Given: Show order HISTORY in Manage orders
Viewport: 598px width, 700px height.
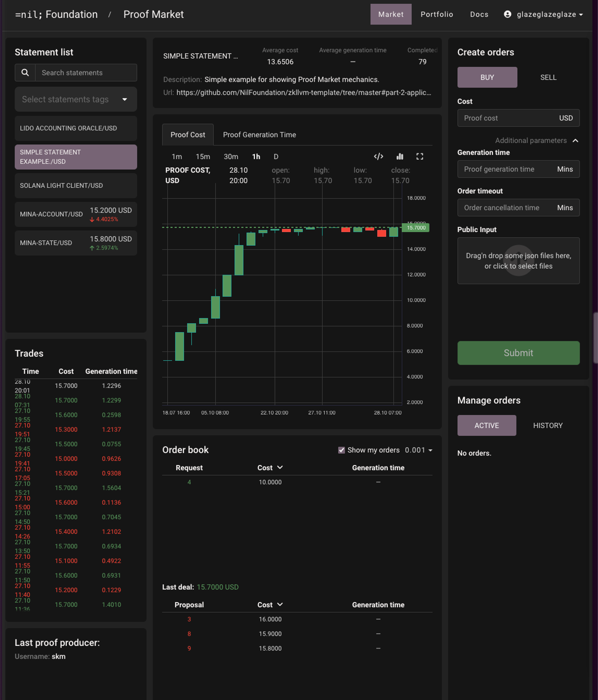Looking at the screenshot, I should click(547, 425).
